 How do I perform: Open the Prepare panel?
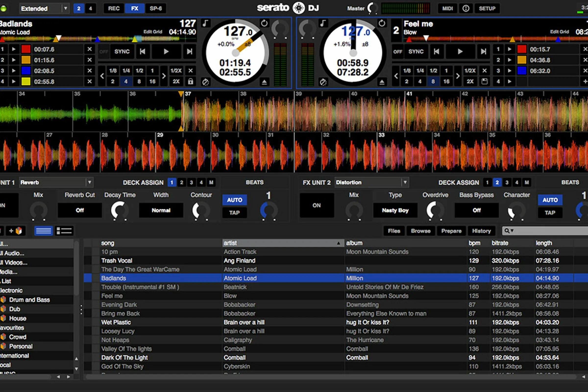451,231
